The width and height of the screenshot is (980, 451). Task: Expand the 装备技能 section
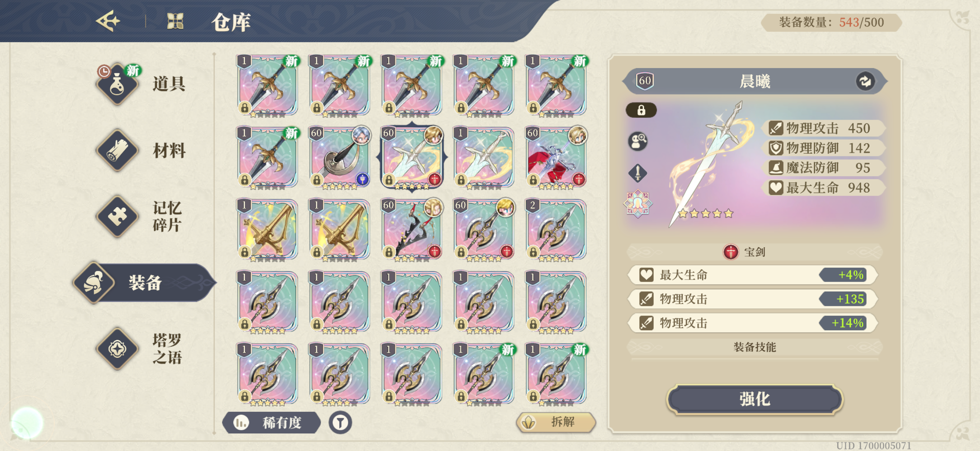coord(754,347)
